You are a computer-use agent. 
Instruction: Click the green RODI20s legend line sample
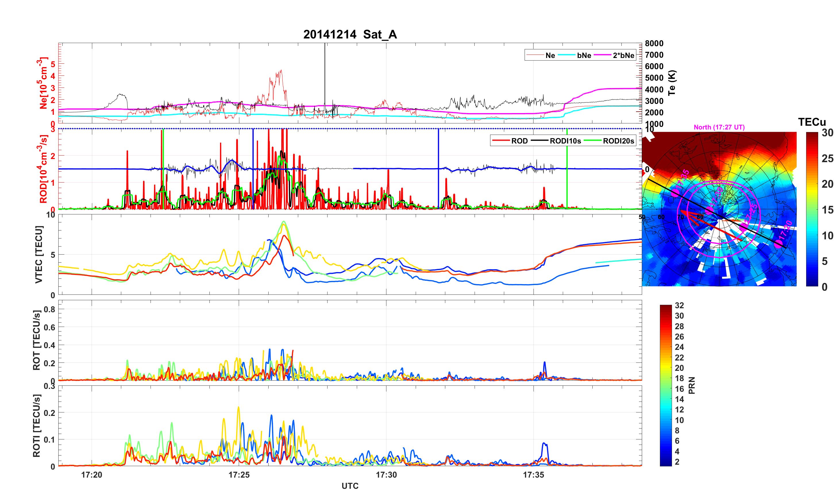coord(593,141)
